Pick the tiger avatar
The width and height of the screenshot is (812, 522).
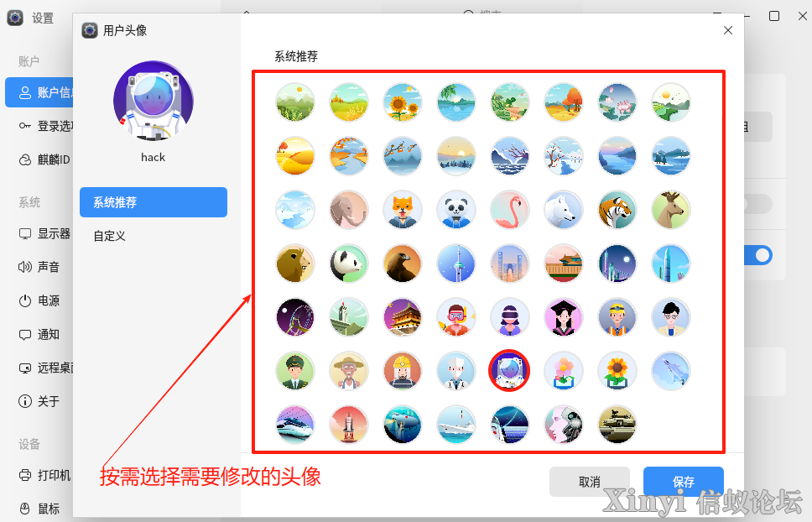tap(617, 211)
